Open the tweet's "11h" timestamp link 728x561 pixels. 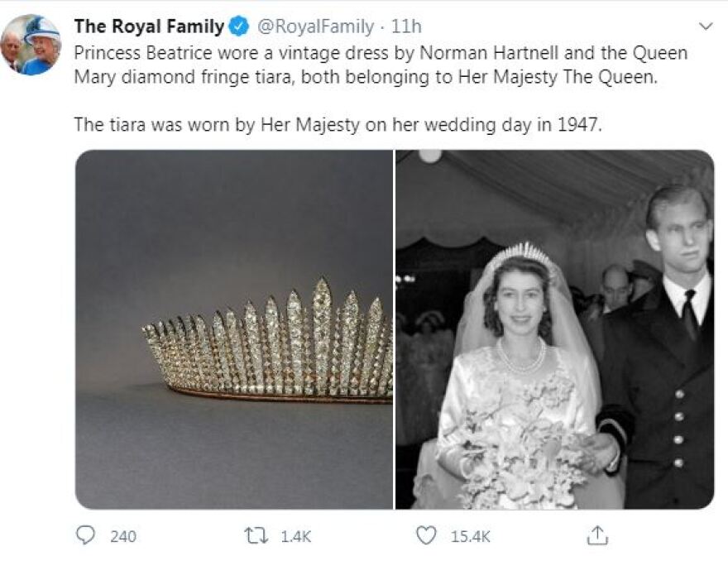coord(406,27)
